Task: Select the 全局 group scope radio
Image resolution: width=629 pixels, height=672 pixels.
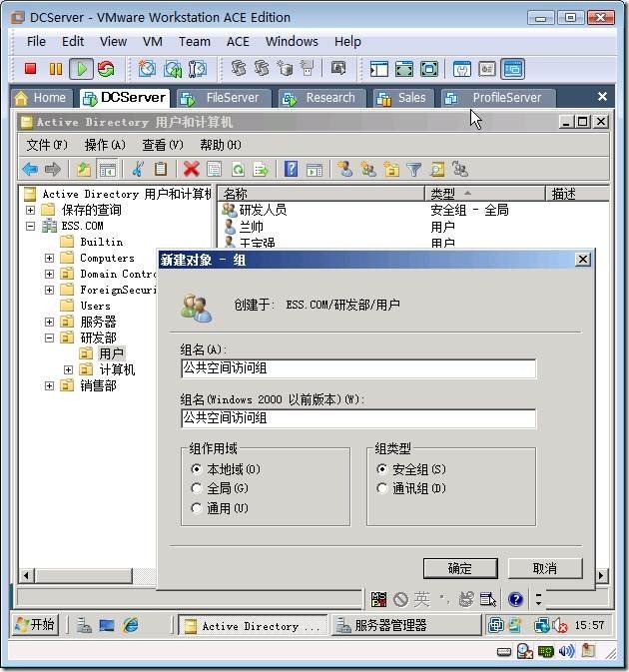Action: tap(197, 488)
